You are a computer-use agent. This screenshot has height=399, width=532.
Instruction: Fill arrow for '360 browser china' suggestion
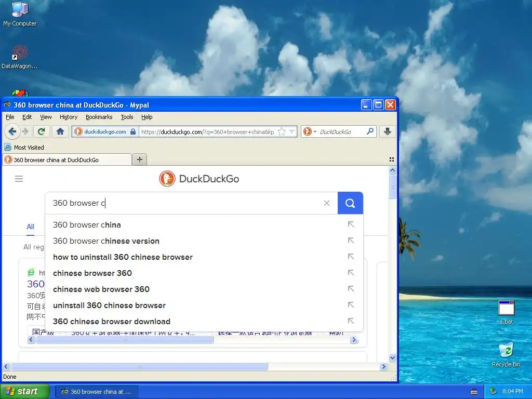coord(351,224)
